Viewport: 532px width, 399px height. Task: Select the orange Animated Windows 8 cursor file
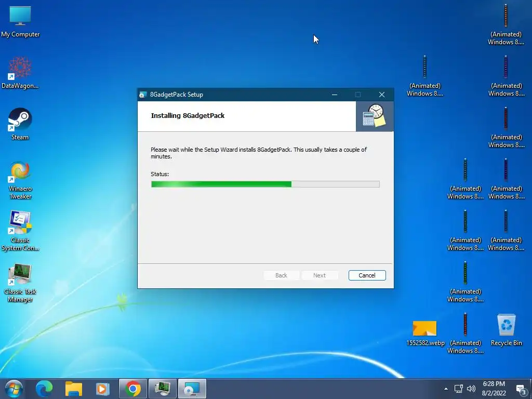[506, 24]
